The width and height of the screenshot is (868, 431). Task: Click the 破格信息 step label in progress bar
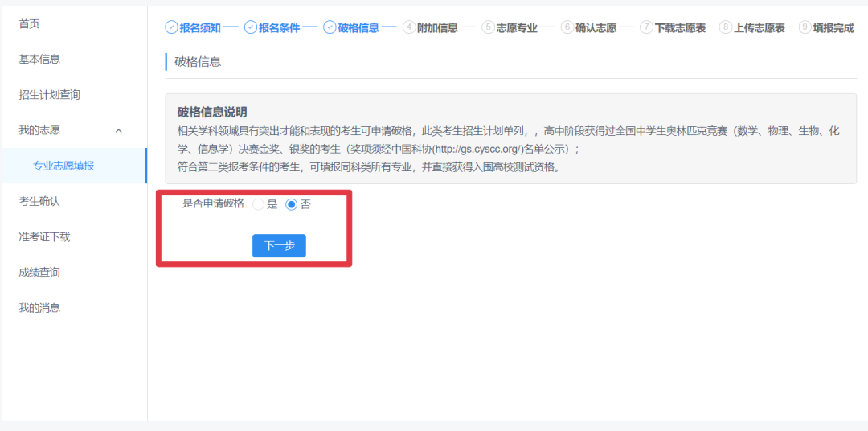[358, 27]
